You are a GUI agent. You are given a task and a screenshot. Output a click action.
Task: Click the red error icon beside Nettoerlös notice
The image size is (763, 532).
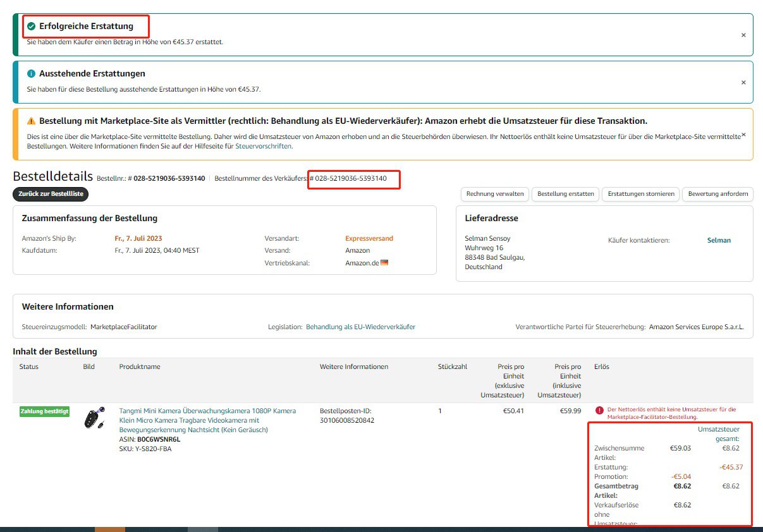coord(599,411)
